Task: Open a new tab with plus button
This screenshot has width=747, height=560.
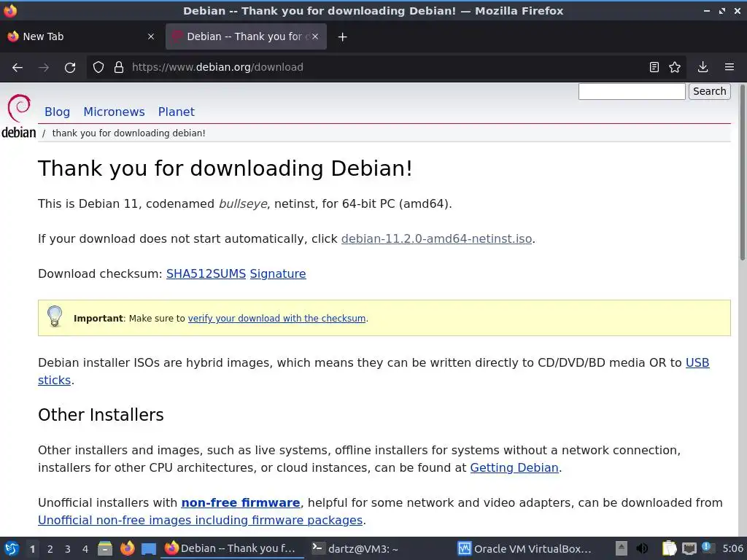Action: click(343, 36)
